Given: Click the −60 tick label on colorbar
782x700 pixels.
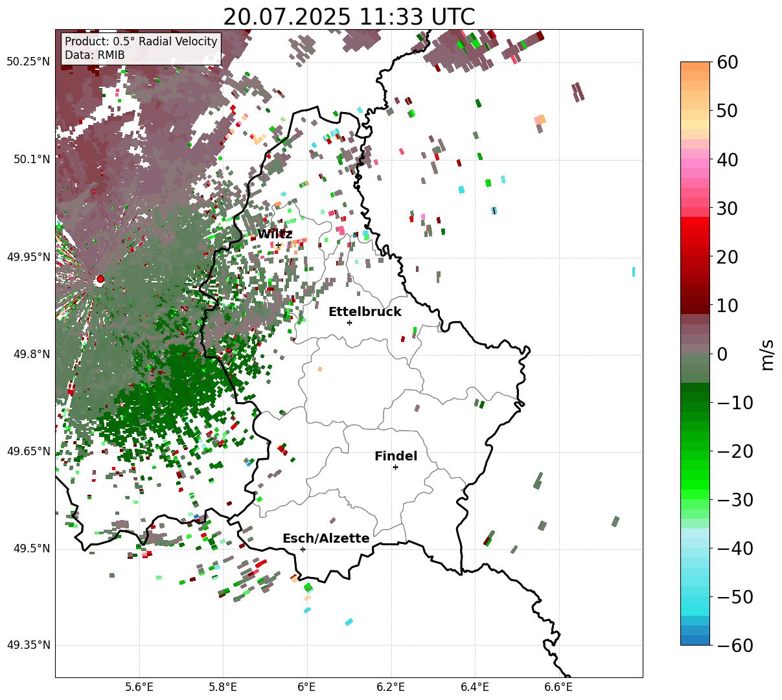Looking at the screenshot, I should pos(735,645).
